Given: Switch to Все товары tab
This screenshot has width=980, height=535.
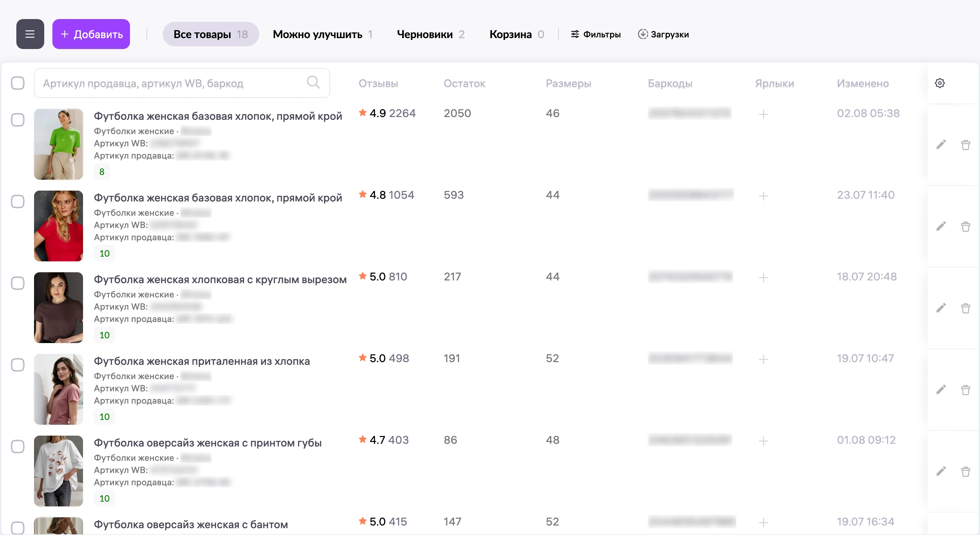Looking at the screenshot, I should pos(211,34).
